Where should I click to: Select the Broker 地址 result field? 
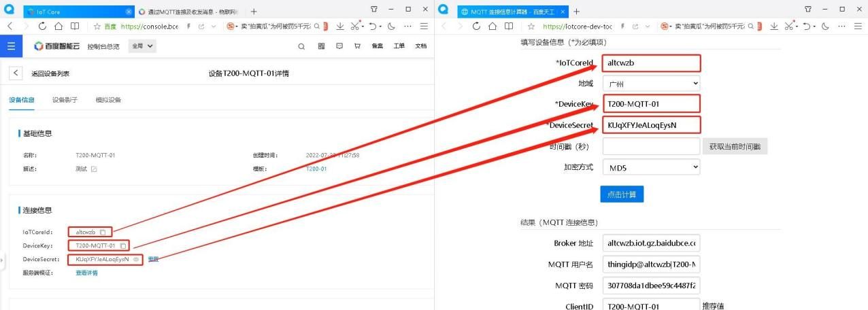(651, 243)
